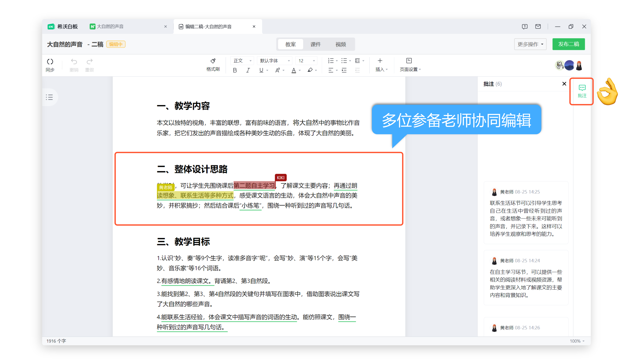Click the heading 二、整体设计思路
Screen dimensions: 633x364
[x=192, y=169]
